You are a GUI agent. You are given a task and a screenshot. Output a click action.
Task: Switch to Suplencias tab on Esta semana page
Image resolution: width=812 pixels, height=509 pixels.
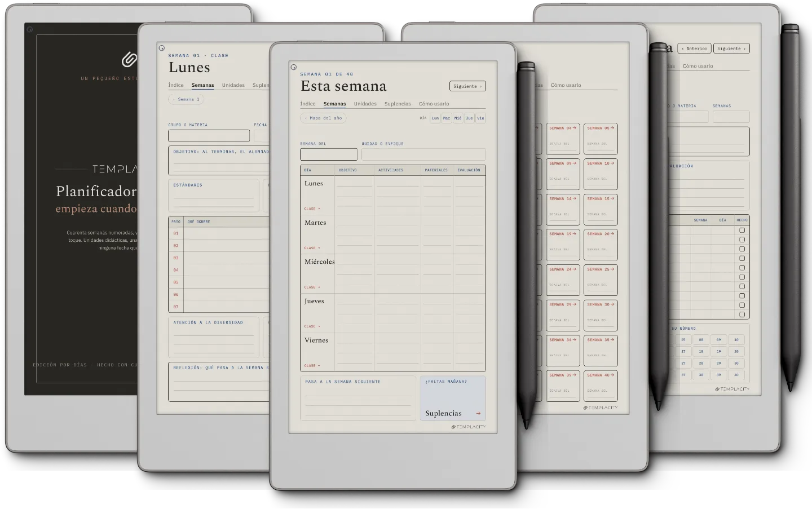(398, 104)
